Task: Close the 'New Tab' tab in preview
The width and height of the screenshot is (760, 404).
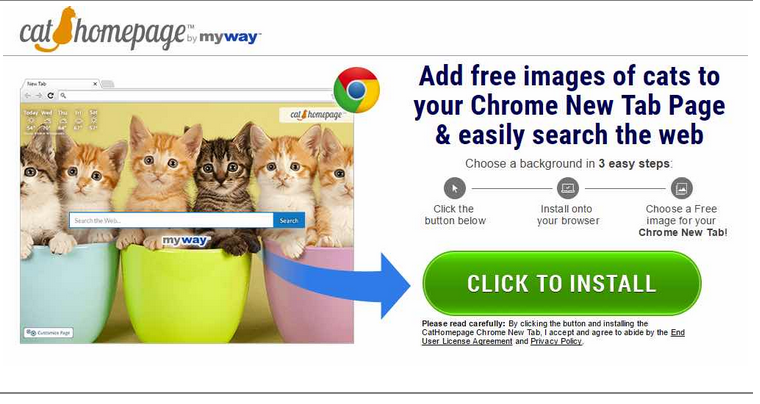Action: pyautogui.click(x=95, y=84)
